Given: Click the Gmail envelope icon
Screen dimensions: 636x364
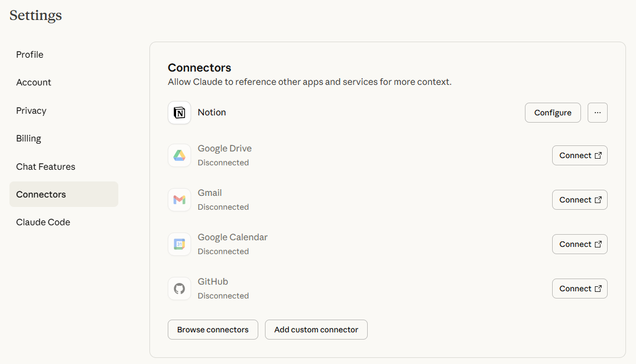Looking at the screenshot, I should coord(179,200).
